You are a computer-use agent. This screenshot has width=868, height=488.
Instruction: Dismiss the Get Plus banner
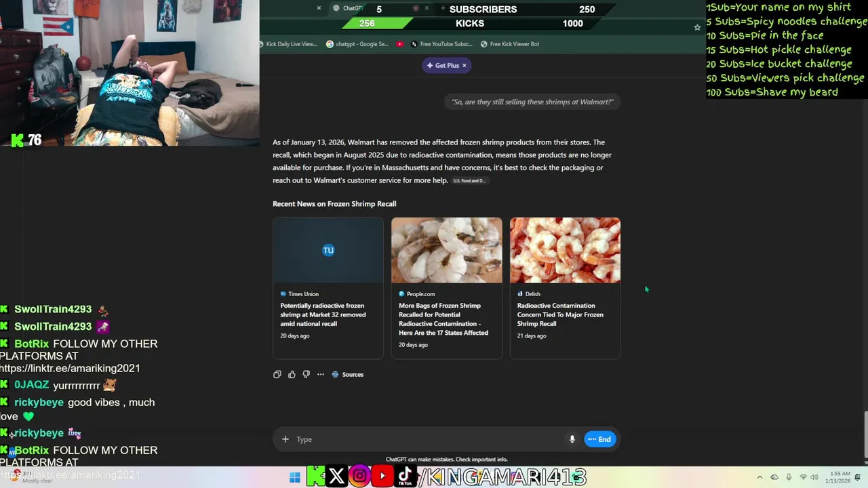(465, 65)
